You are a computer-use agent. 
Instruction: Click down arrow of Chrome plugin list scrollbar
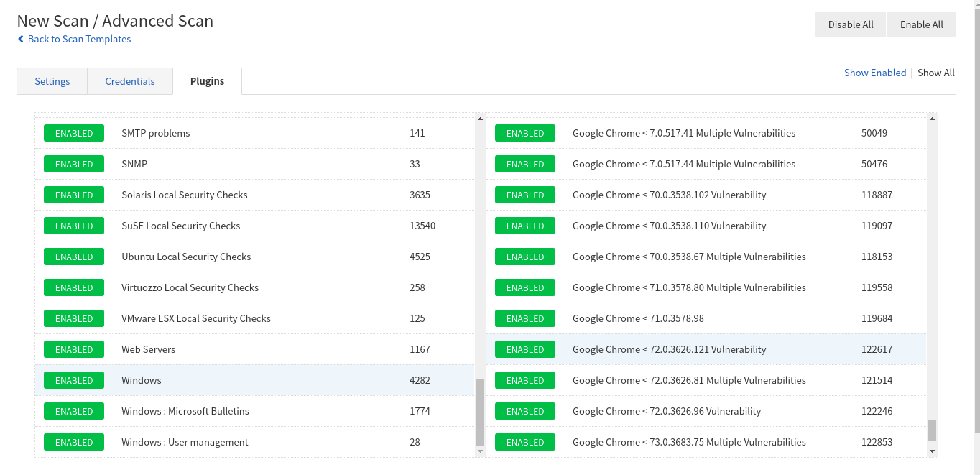pyautogui.click(x=933, y=451)
